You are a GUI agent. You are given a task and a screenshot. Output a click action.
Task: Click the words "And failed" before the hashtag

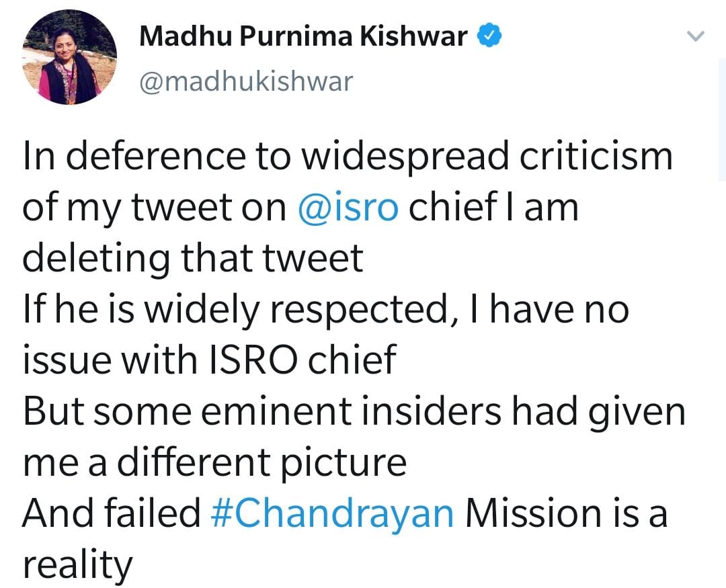click(x=112, y=513)
